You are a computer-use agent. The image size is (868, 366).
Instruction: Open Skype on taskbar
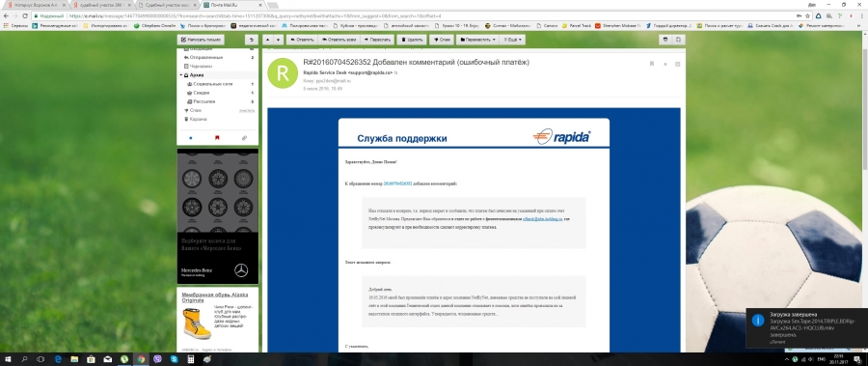coord(174,359)
